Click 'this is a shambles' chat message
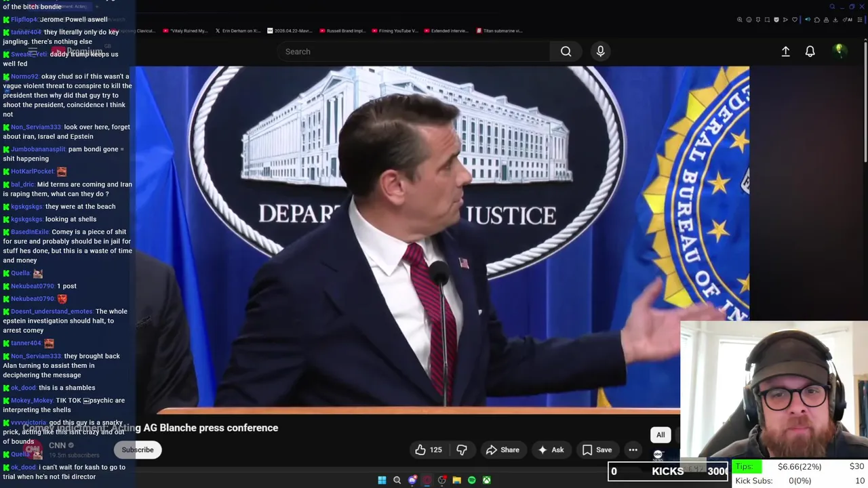 click(66, 388)
